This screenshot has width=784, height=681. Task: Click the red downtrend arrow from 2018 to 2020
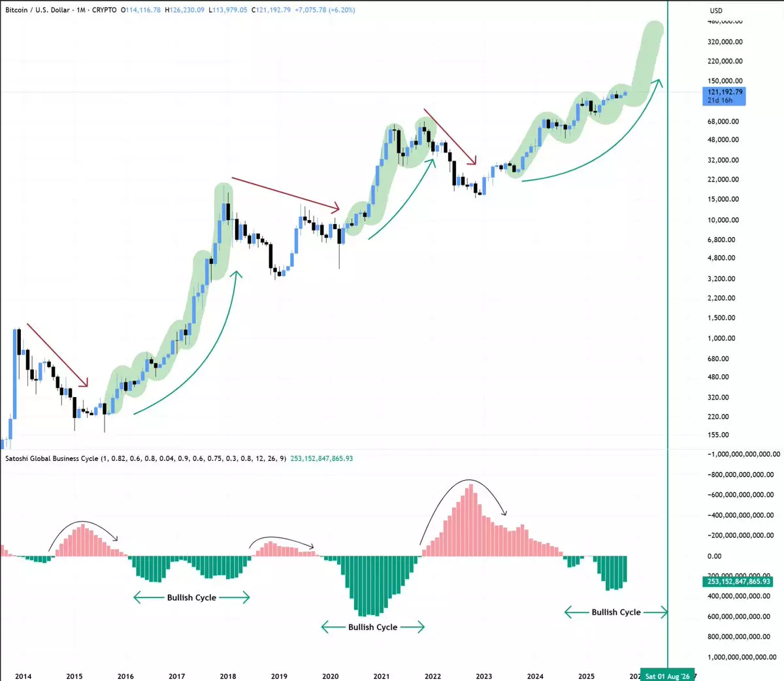click(x=284, y=193)
